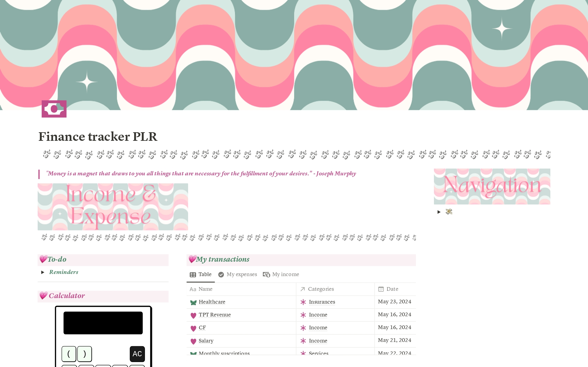588x367 pixels.
Task: Click the finance tracker currency icon
Action: pyautogui.click(x=54, y=109)
